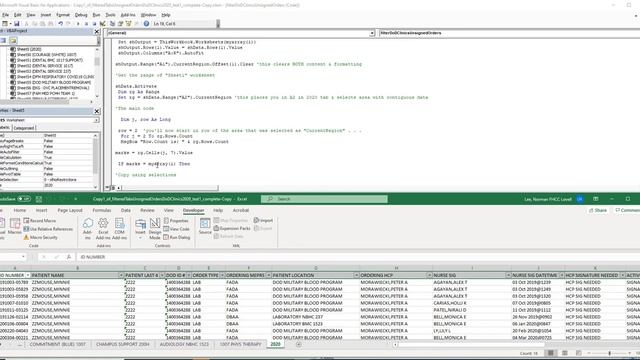Add a new worksheet with plus button
The height and width of the screenshot is (360, 640).
pyautogui.click(x=298, y=344)
